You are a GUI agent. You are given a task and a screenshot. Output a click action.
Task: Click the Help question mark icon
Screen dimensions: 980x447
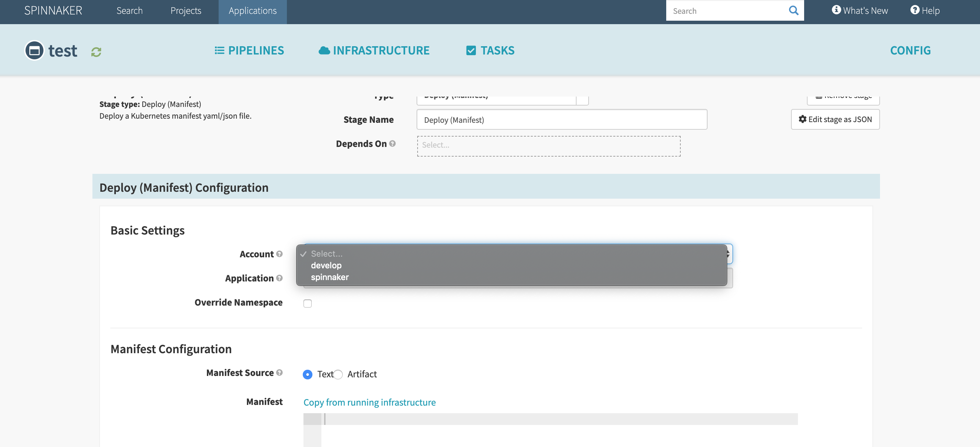coord(914,10)
